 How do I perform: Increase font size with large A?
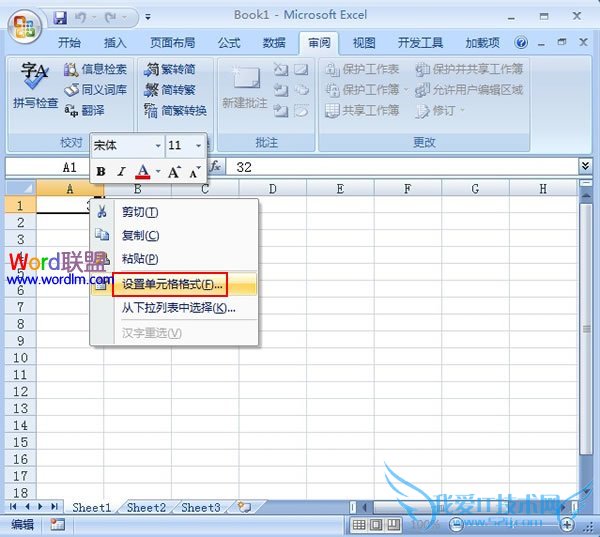click(174, 171)
